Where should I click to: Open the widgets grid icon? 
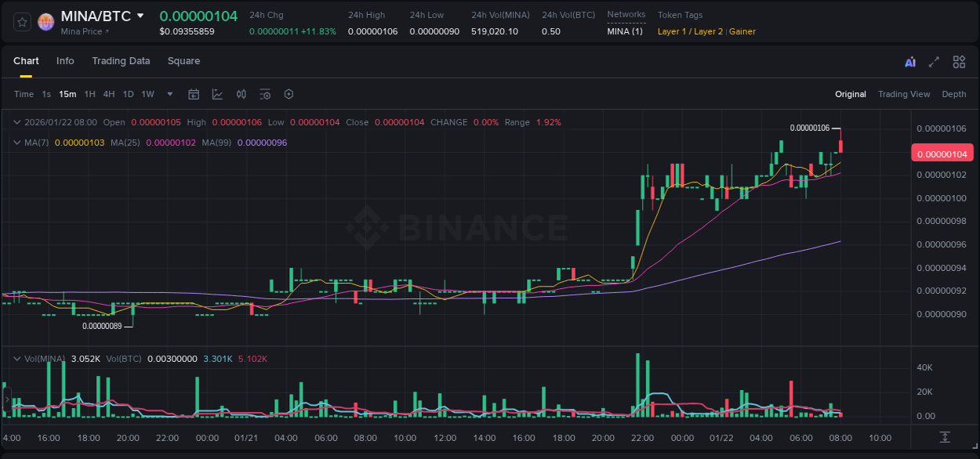pyautogui.click(x=959, y=61)
